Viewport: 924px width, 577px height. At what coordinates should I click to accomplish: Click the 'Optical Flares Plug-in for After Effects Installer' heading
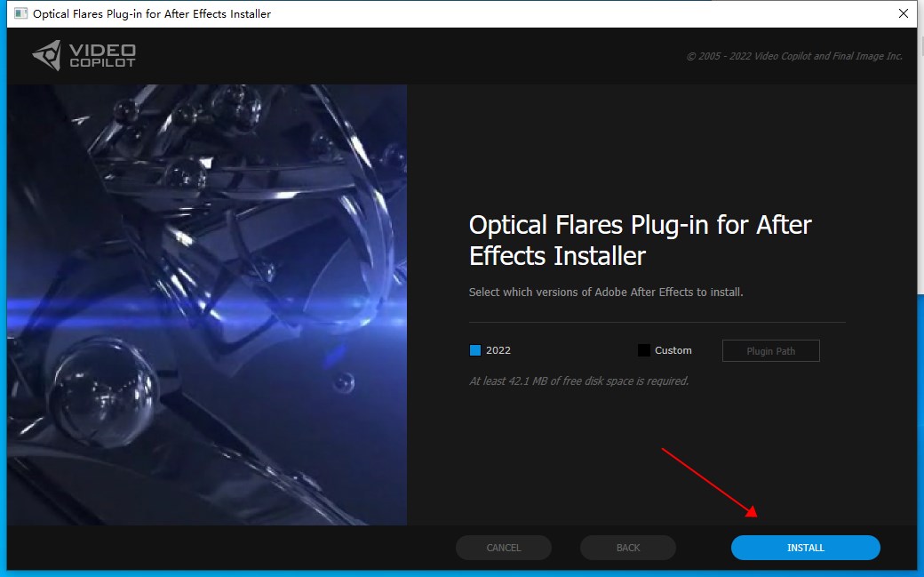pos(640,240)
